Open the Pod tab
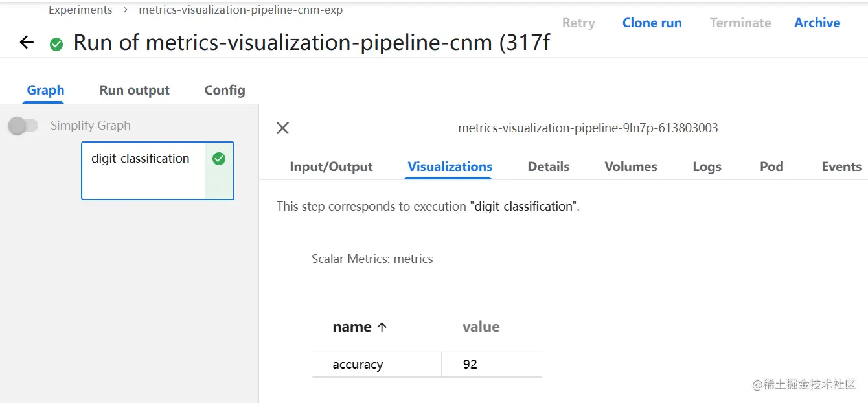The width and height of the screenshot is (868, 403). pyautogui.click(x=771, y=167)
